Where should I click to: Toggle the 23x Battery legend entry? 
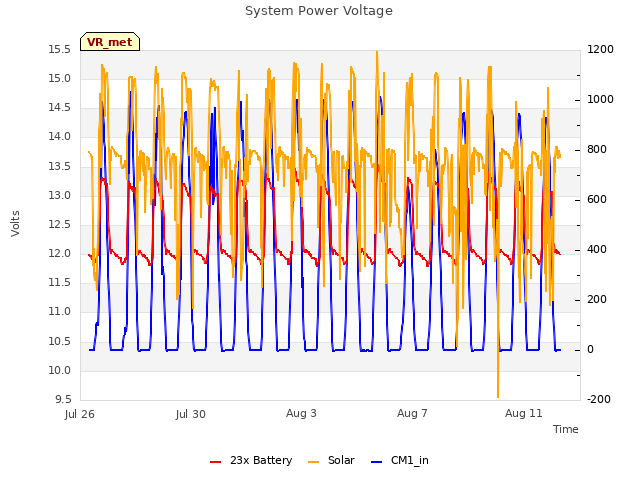pos(251,460)
